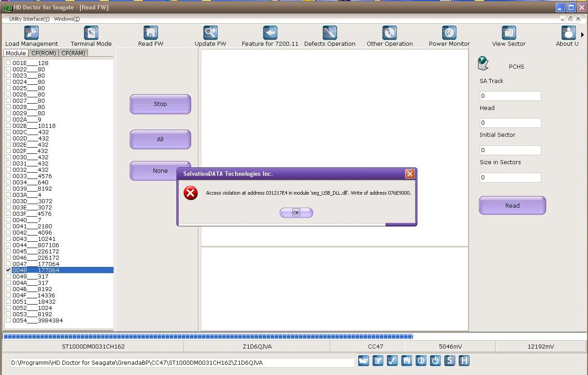Check module 0054 checkbox

8,320
